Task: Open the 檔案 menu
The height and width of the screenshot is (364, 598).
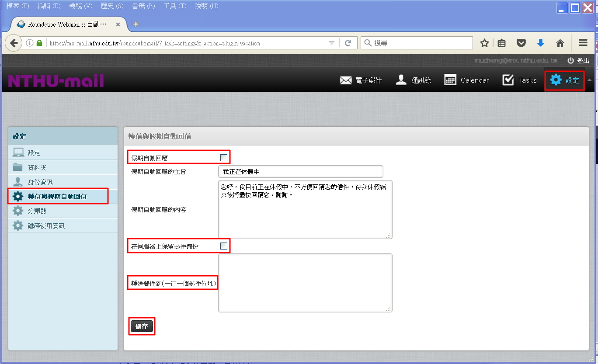Action: [17, 6]
